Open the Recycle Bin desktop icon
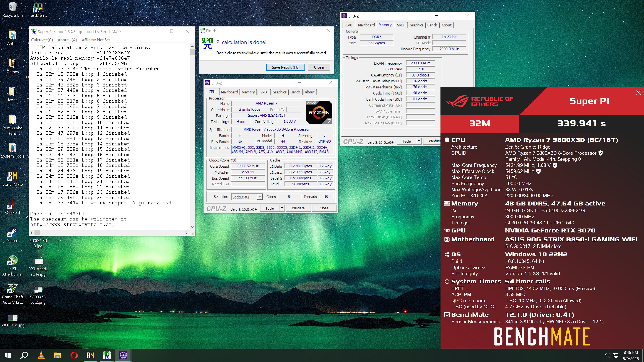Screen dimensions: 644x362 [12, 9]
